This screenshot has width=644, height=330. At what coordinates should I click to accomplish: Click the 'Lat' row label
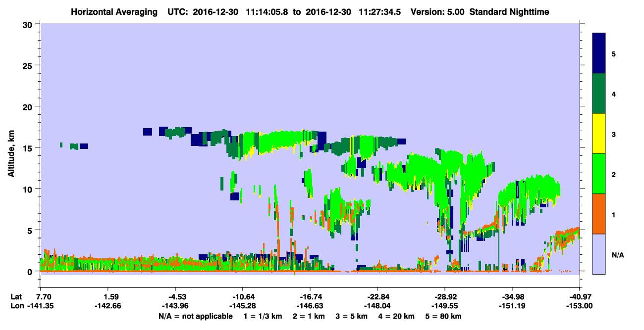point(16,297)
